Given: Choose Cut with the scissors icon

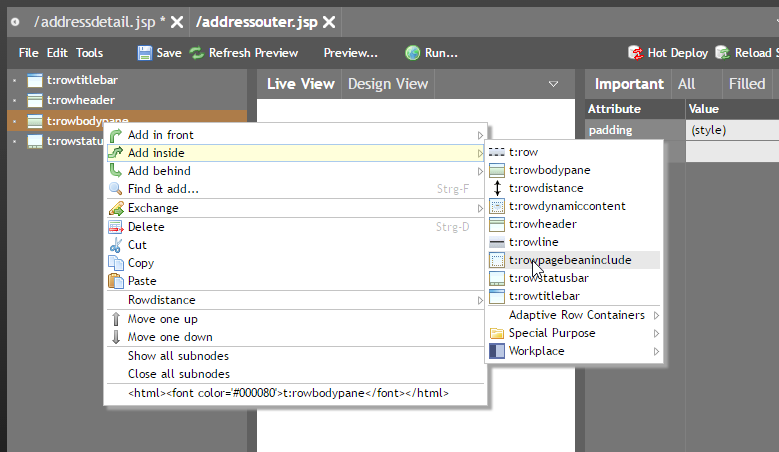Looking at the screenshot, I should click(x=137, y=245).
